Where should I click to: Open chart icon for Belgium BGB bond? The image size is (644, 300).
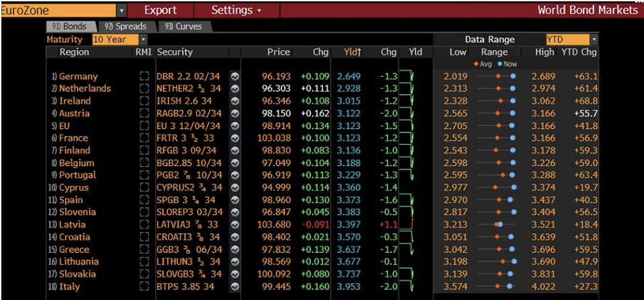[235, 163]
